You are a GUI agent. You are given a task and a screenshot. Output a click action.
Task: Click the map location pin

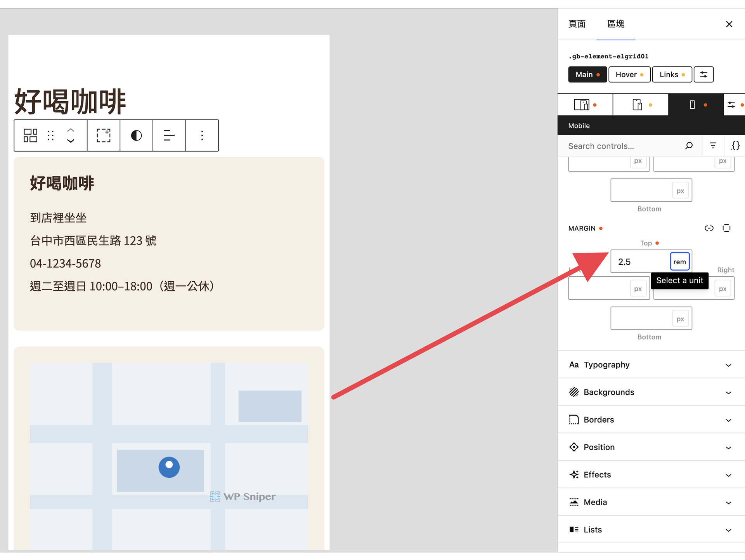(169, 467)
